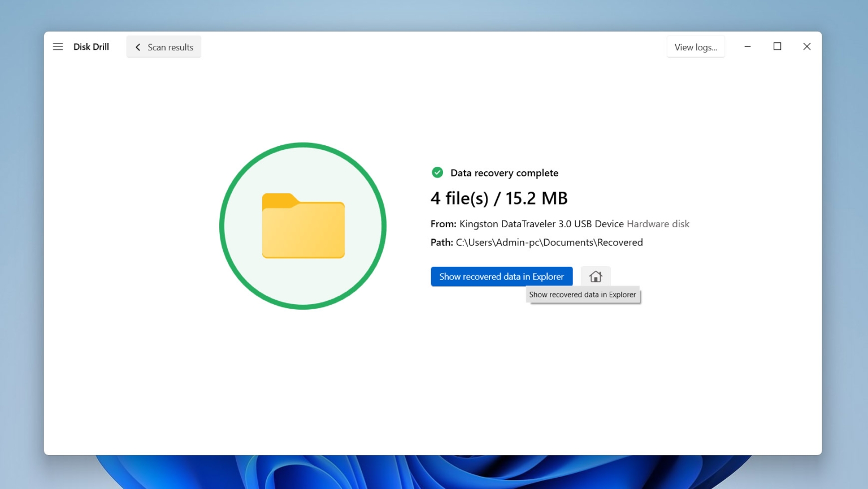Open the hamburger navigation menu

coord(58,46)
